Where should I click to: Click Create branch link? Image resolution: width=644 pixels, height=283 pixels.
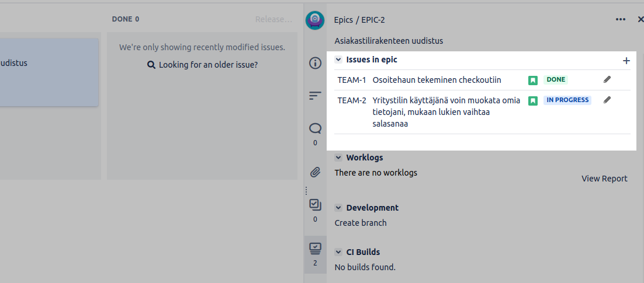[x=361, y=223]
